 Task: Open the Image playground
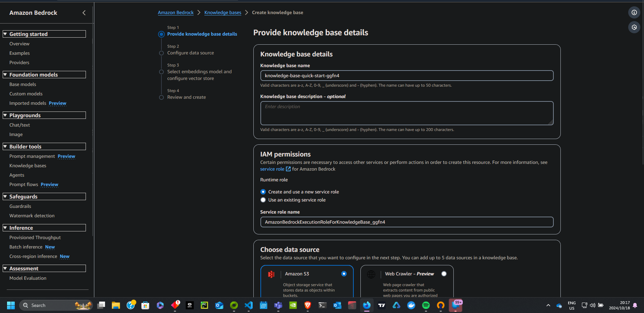(16, 134)
